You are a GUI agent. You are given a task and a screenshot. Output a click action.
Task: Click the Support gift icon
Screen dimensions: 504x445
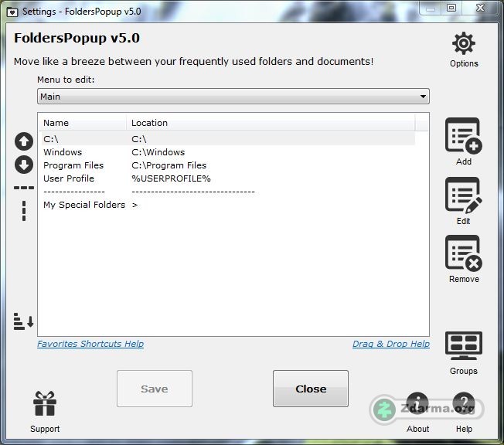point(45,403)
